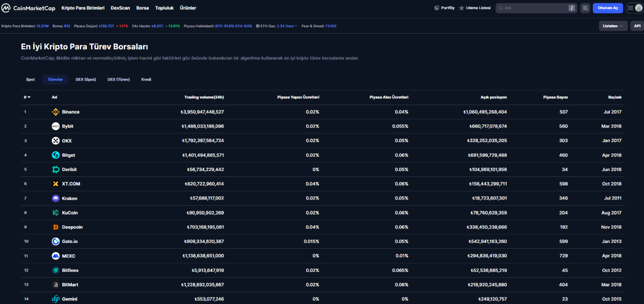Click the BitMart logo icon
This screenshot has width=644, height=304.
coord(55,285)
